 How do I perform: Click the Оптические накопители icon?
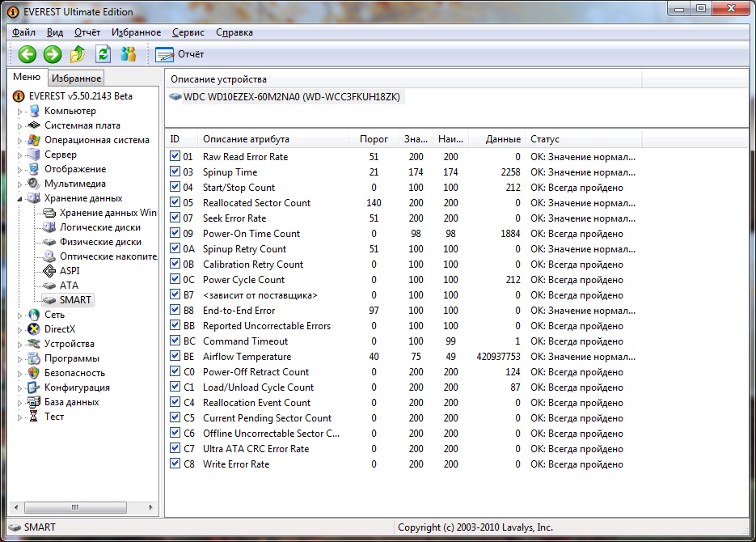49,256
